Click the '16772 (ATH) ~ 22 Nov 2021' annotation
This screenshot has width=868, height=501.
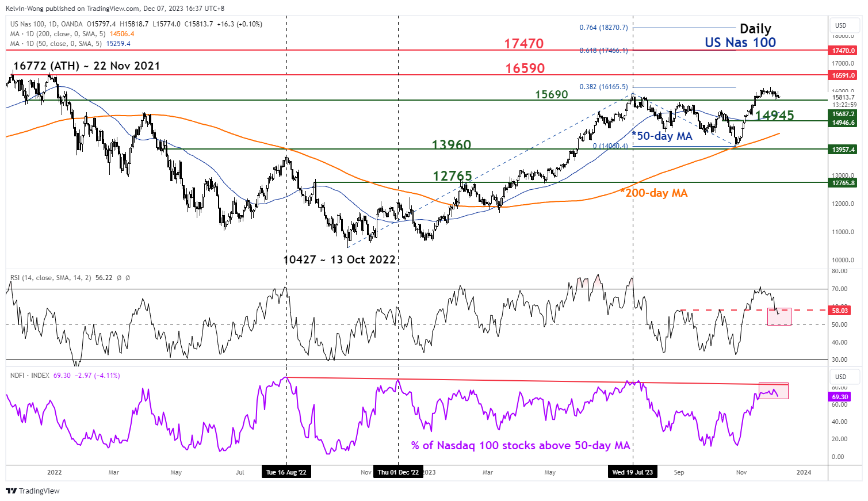[x=86, y=66]
